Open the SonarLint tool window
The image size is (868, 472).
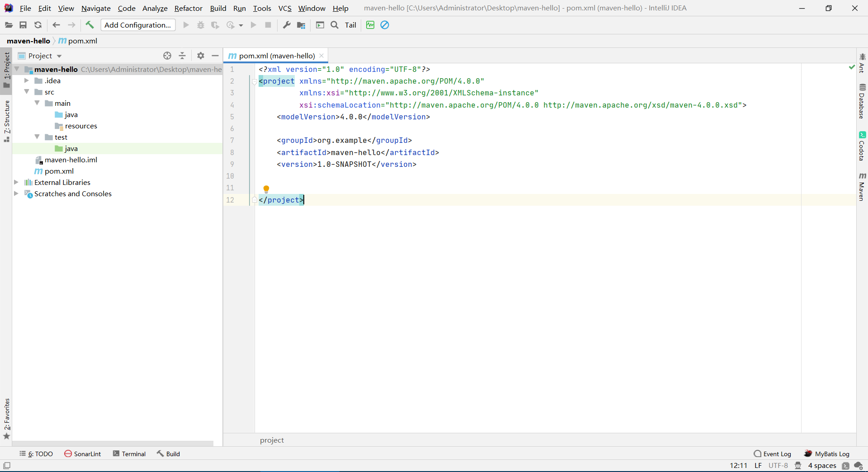click(x=83, y=454)
